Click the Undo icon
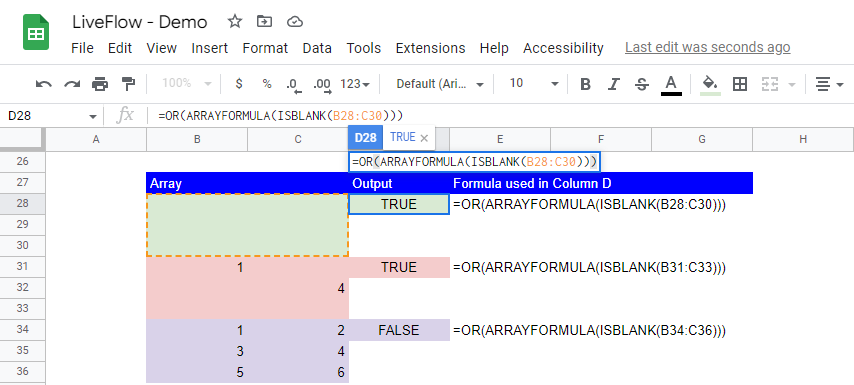Viewport: 854px width, 385px height. [x=44, y=84]
